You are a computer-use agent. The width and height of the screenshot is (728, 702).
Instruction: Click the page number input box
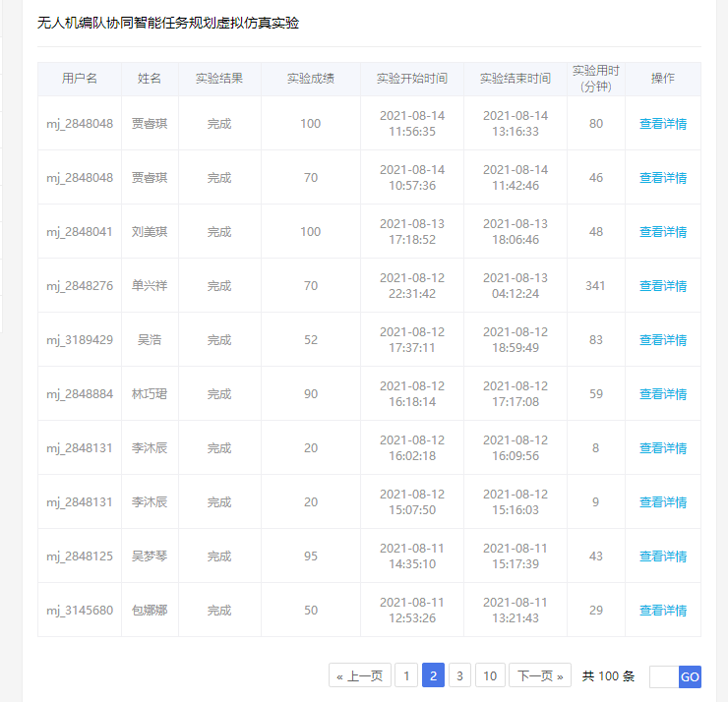click(x=664, y=676)
